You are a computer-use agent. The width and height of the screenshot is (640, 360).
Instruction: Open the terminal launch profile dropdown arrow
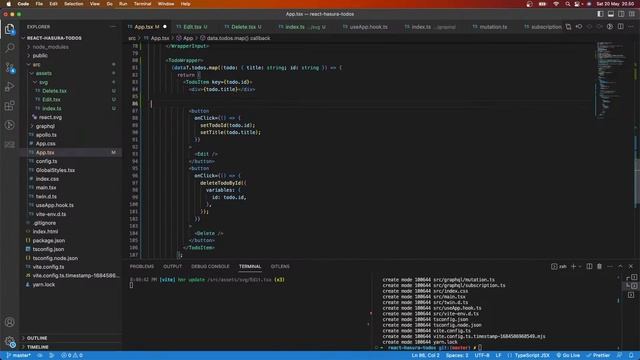(580, 267)
